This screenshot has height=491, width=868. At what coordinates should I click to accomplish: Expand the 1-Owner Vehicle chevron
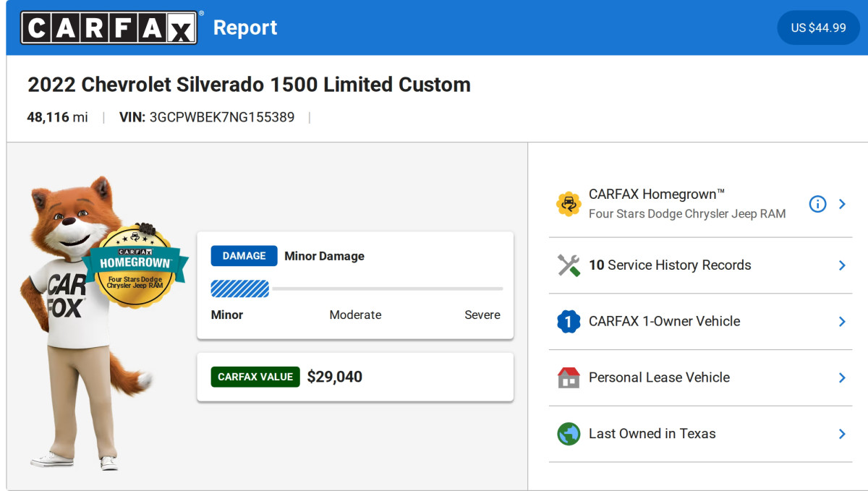pos(842,321)
